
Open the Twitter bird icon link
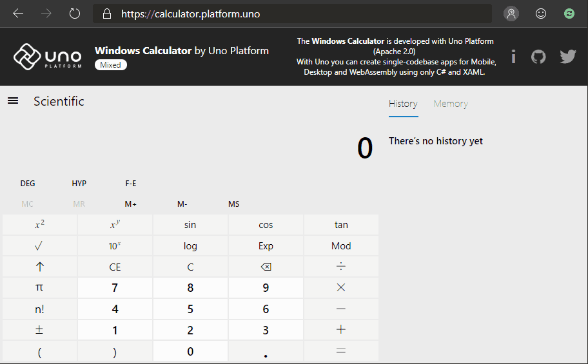568,57
